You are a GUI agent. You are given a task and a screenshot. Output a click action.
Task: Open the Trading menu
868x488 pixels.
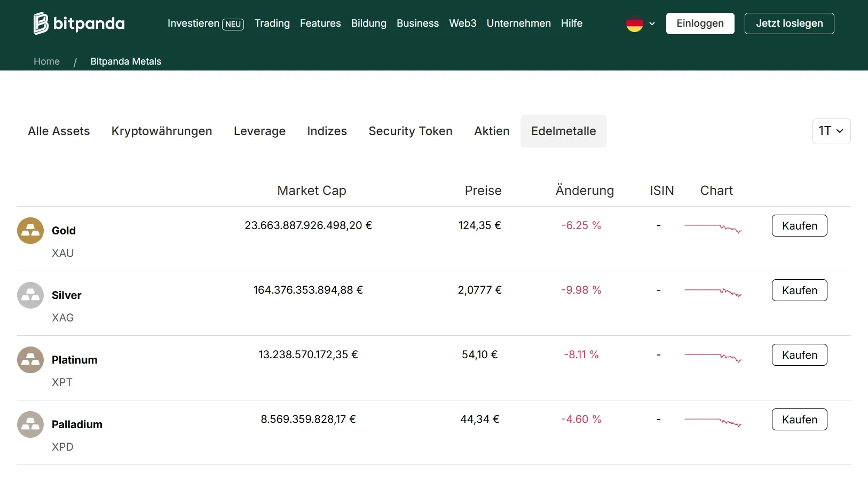(x=272, y=23)
